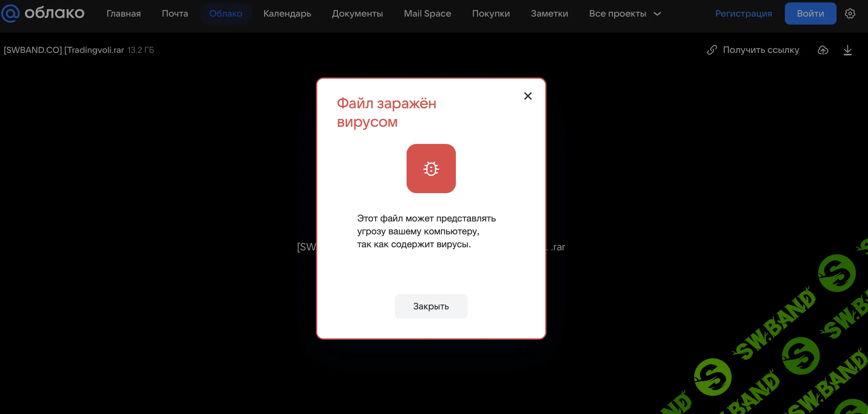Click the Tradingvoli.rar file name
Viewport: 868px width, 414px height.
coord(94,50)
